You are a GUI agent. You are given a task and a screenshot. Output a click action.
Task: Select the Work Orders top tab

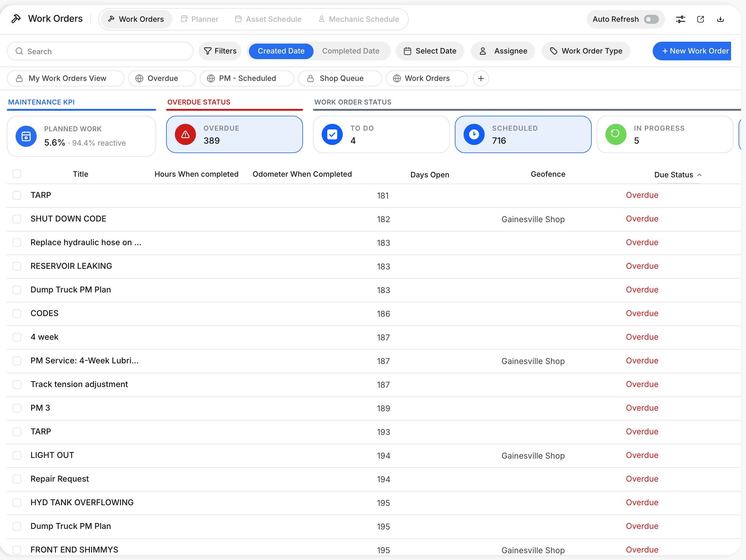[136, 19]
